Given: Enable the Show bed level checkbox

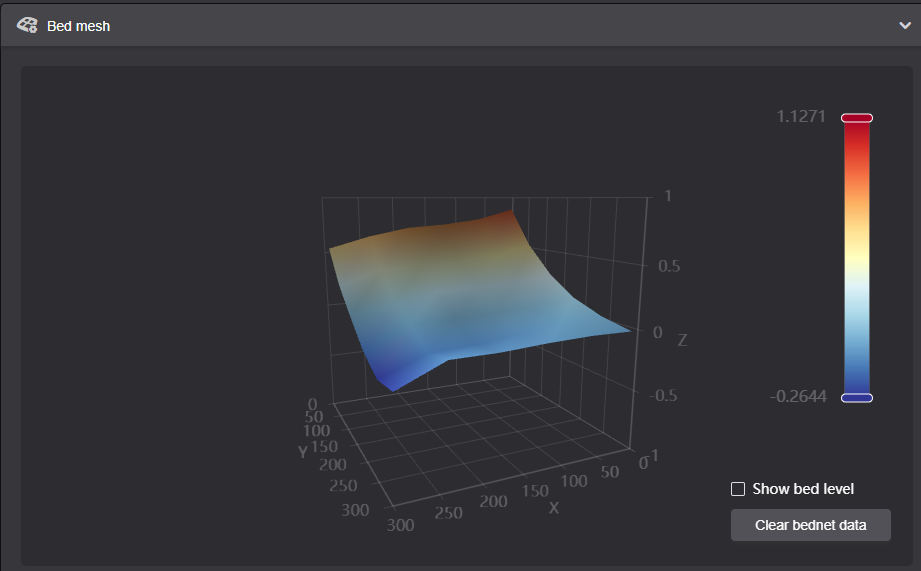Looking at the screenshot, I should pyautogui.click(x=738, y=489).
